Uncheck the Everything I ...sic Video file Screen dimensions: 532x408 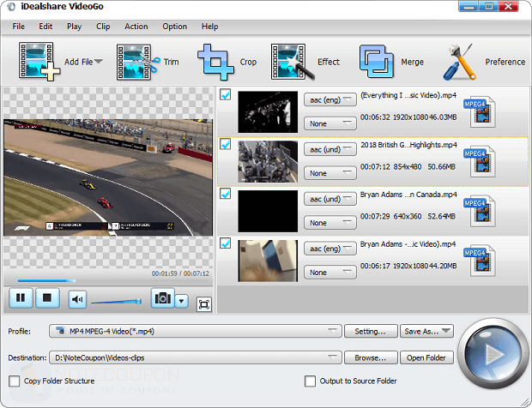226,94
